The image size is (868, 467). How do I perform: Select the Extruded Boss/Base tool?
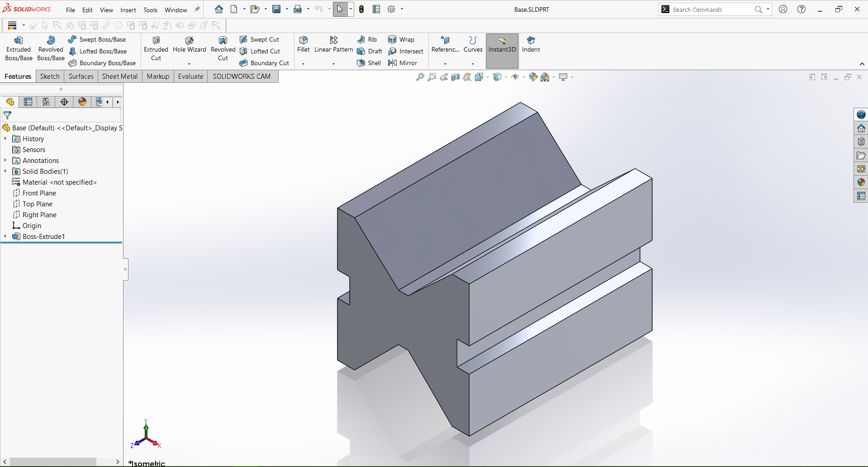tap(19, 48)
